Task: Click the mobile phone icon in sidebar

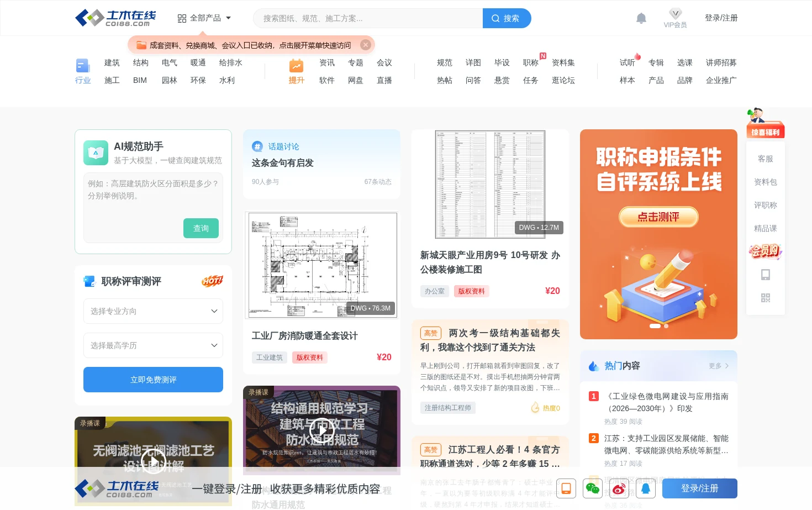Action: 766,275
